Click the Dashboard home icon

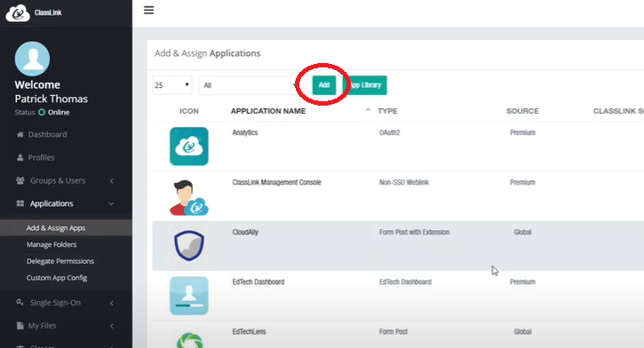[x=20, y=135]
